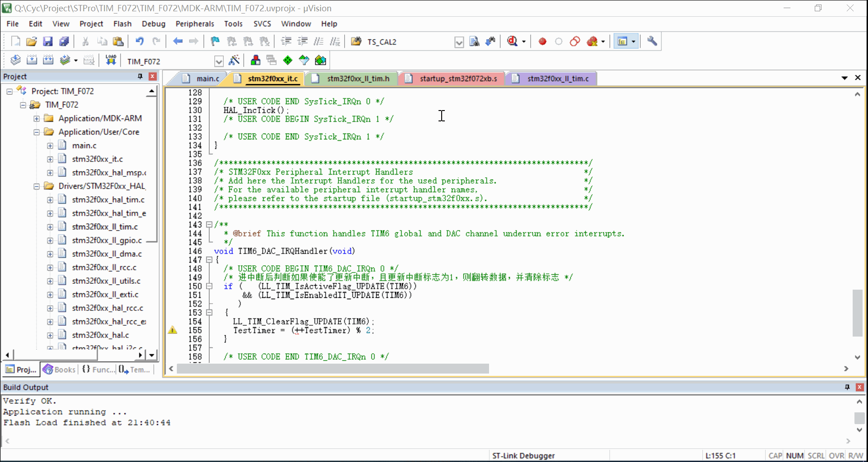Open the Peripherals menu
This screenshot has width=868, height=462.
(194, 24)
